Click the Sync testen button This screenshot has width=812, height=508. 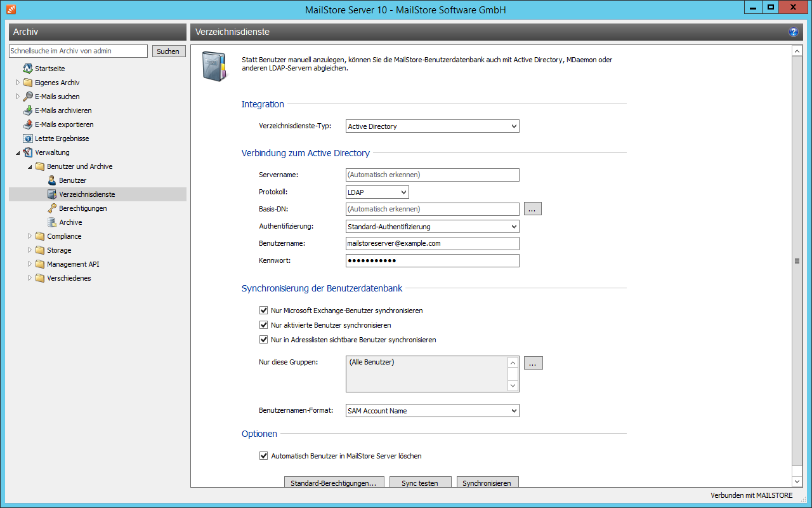420,483
